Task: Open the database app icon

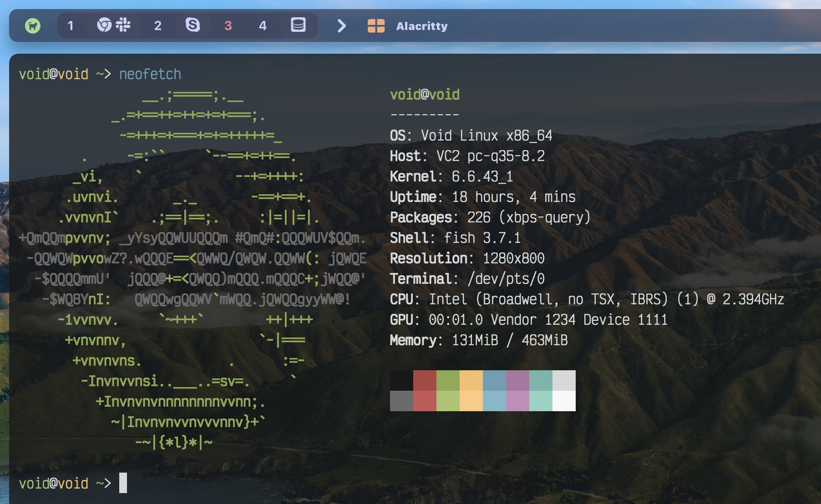Action: tap(298, 25)
